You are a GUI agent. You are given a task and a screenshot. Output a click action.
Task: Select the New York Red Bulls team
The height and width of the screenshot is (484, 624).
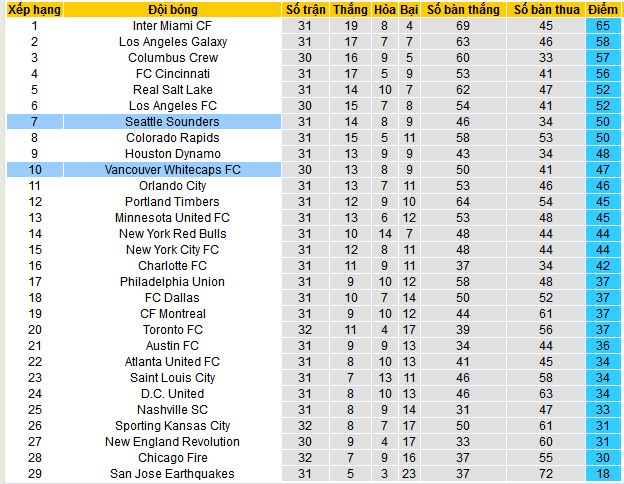click(172, 233)
